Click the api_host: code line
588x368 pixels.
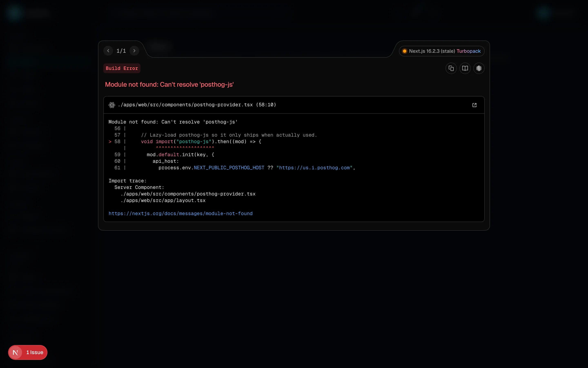166,161
